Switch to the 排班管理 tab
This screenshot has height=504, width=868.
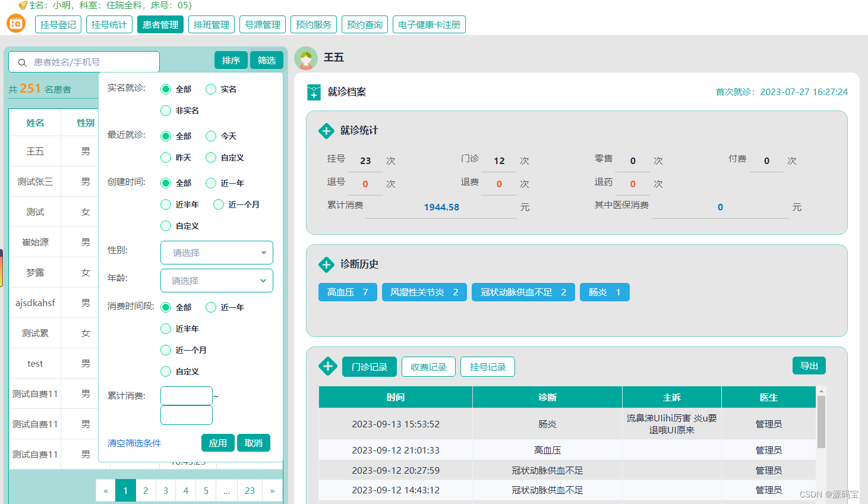tap(211, 24)
